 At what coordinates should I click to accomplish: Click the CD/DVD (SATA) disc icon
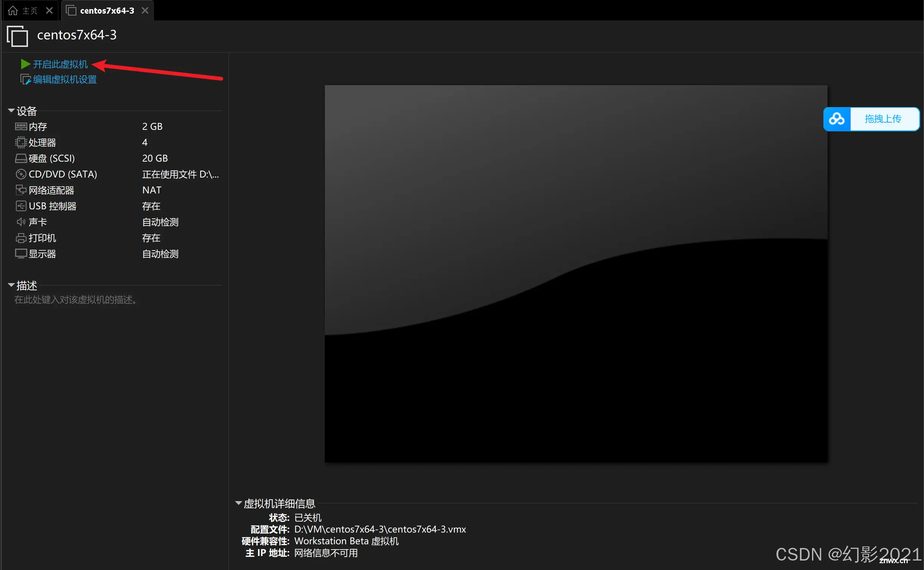pyautogui.click(x=21, y=174)
